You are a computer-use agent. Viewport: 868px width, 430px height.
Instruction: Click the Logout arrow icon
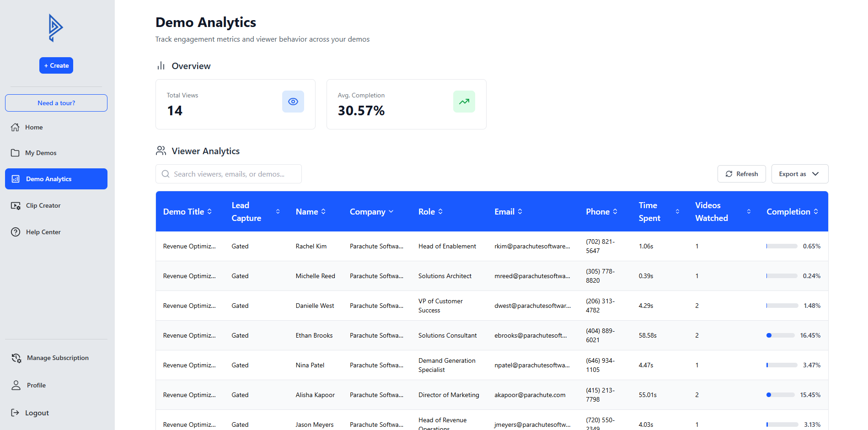15,413
